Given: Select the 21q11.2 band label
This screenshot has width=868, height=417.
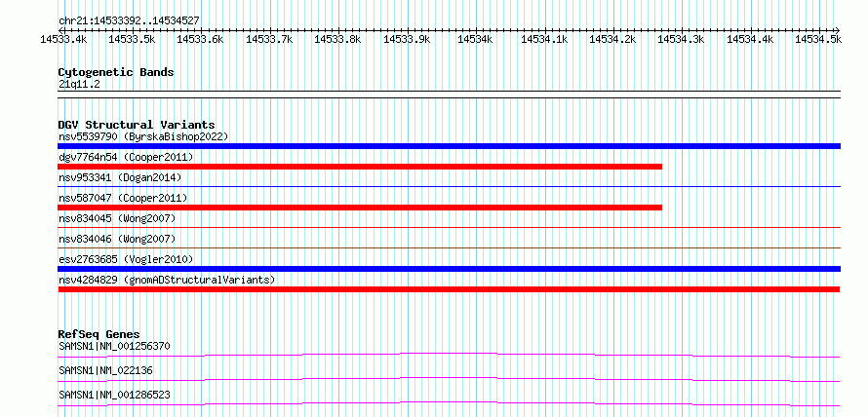Looking at the screenshot, I should [x=79, y=85].
